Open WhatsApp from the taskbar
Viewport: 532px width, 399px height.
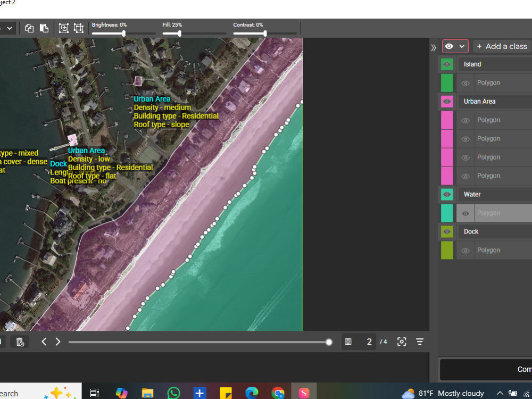tap(174, 393)
